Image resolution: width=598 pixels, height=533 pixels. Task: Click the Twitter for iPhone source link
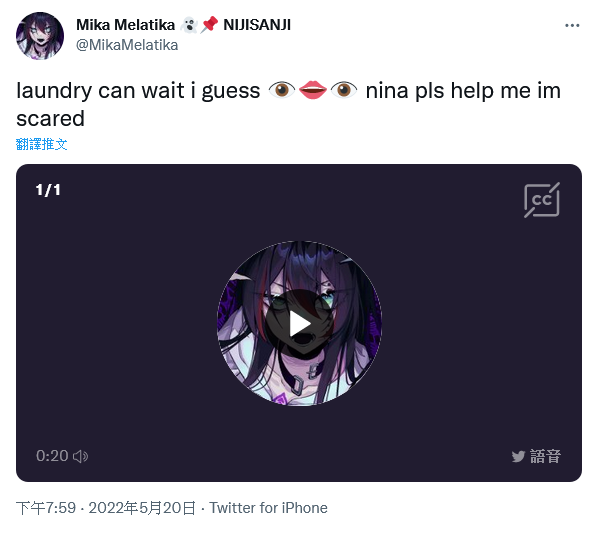(x=268, y=508)
